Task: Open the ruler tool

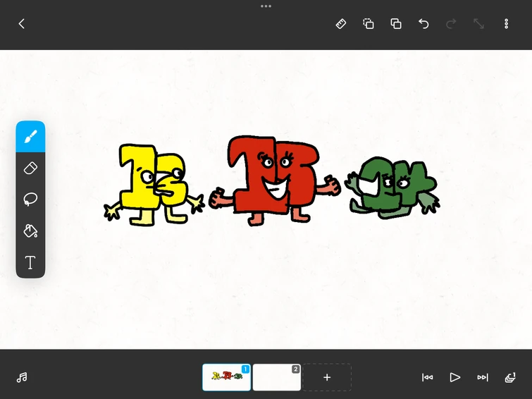Action: [x=341, y=24]
